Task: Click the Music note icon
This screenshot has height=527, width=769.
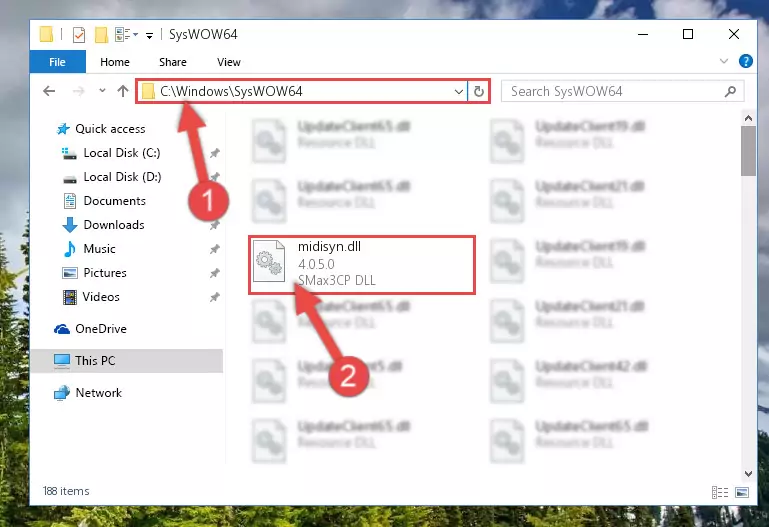Action: tap(70, 249)
